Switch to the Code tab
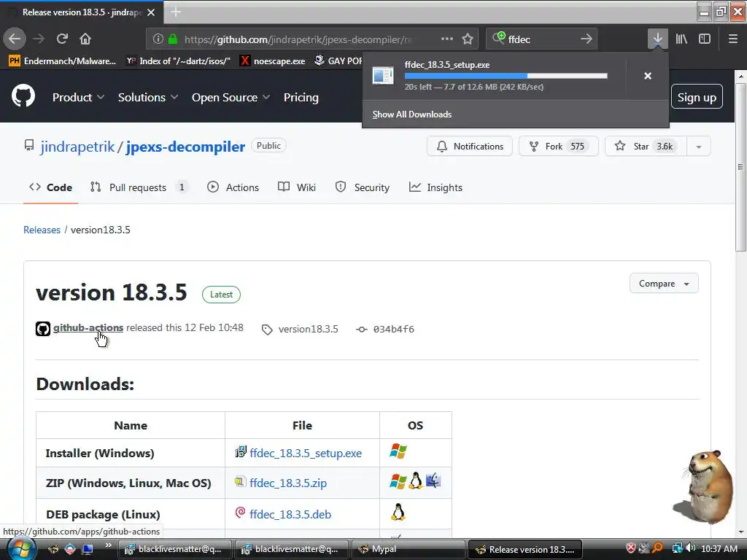Image resolution: width=747 pixels, height=560 pixels. pos(50,187)
